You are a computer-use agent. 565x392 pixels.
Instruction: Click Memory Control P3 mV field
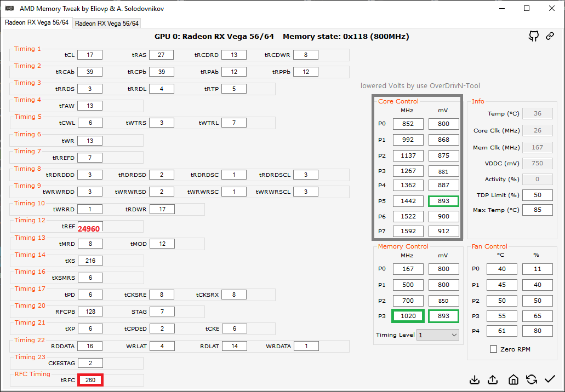[x=443, y=316]
